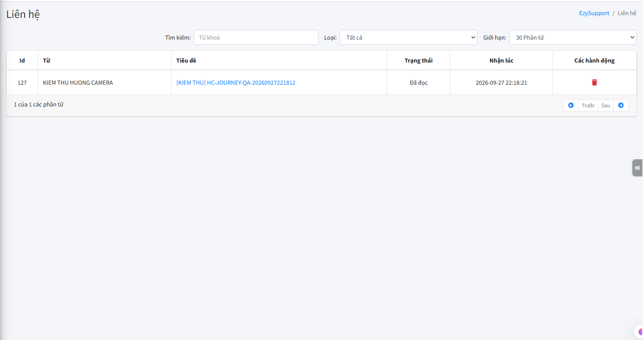Click the Đã đọc status cell

click(x=418, y=83)
